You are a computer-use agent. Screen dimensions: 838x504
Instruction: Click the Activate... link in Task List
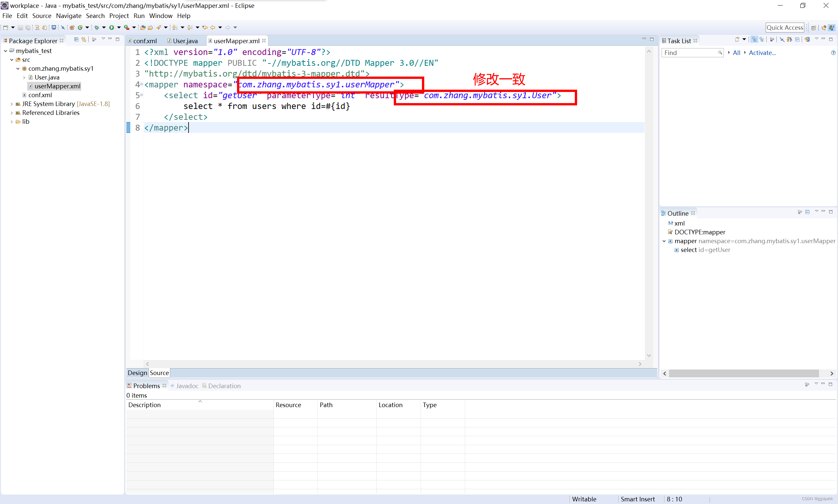click(762, 53)
